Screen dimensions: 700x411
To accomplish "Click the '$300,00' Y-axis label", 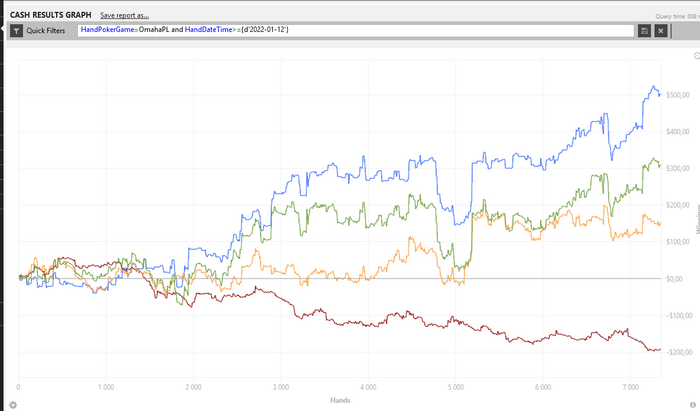I will click(x=678, y=168).
